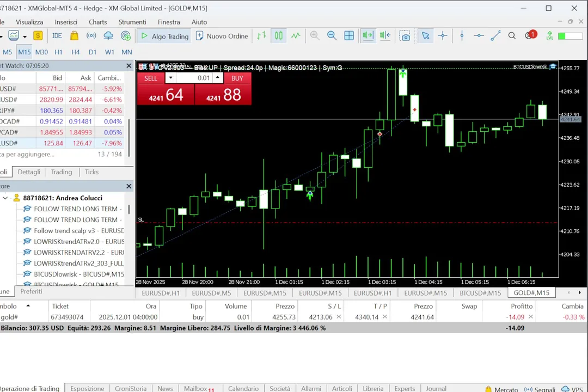Take a chart screenshot with camera icon
The width and height of the screenshot is (588, 392).
(x=405, y=36)
